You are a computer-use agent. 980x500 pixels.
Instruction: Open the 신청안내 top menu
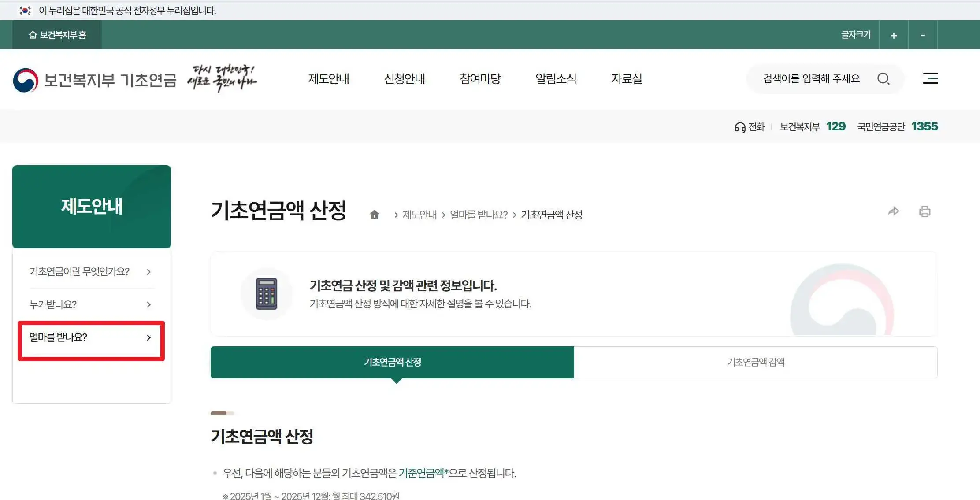click(x=404, y=79)
